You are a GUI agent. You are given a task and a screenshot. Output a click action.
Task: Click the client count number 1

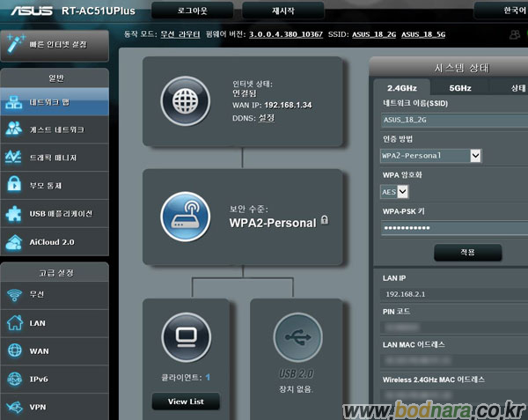coord(208,377)
